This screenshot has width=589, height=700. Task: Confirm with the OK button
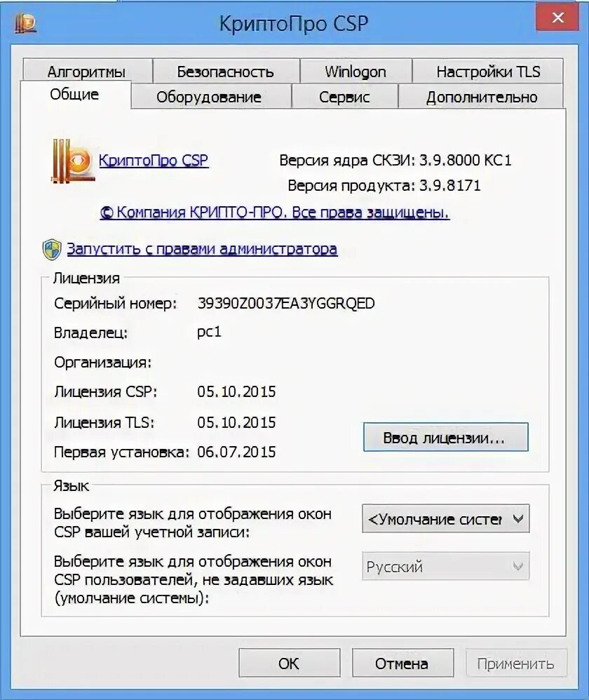coord(289,664)
